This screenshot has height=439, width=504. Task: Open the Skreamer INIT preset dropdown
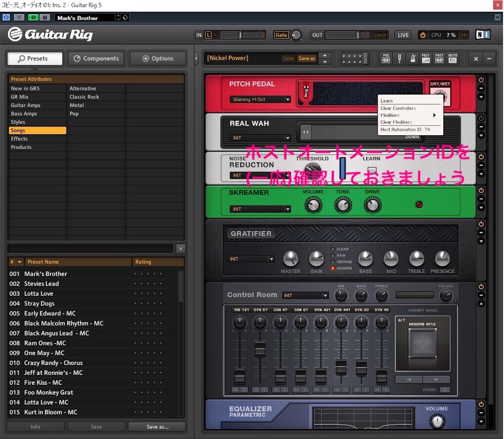[x=260, y=209]
